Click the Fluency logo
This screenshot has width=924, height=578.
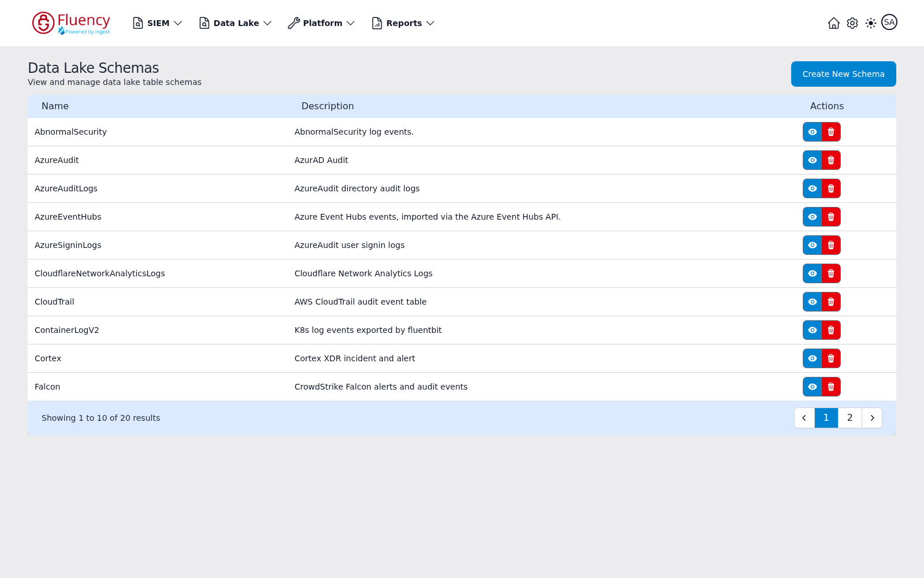click(x=71, y=23)
